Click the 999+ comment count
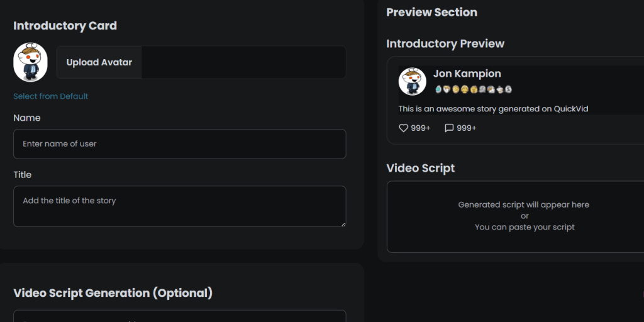 coord(467,128)
